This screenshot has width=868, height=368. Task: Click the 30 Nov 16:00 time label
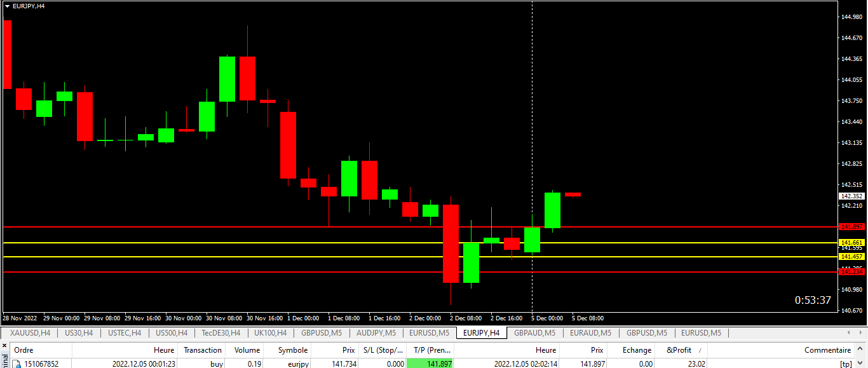(264, 318)
